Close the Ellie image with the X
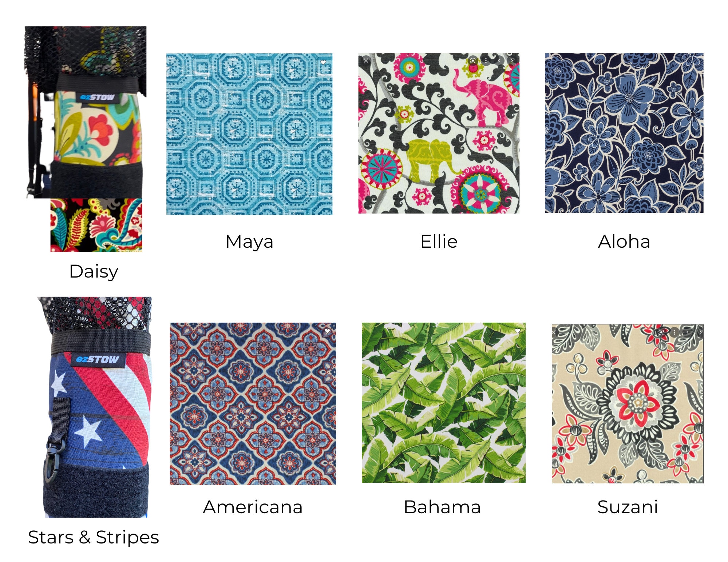Image resolution: width=728 pixels, height=562 pixels. point(366,61)
